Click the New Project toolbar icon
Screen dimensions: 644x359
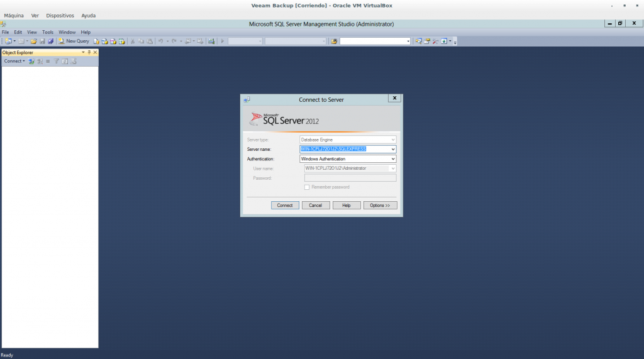[x=8, y=41]
